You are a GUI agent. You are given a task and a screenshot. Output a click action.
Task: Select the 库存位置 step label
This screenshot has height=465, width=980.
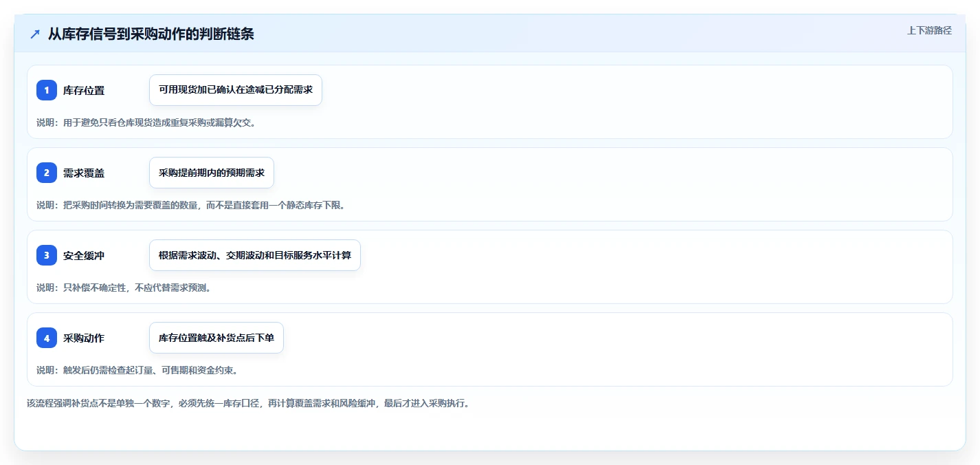[x=84, y=90]
